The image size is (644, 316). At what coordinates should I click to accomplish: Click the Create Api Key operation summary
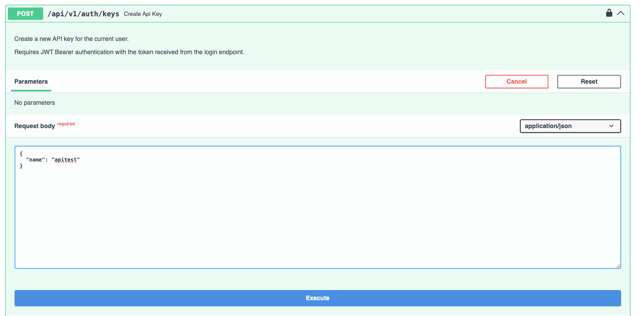tap(142, 14)
